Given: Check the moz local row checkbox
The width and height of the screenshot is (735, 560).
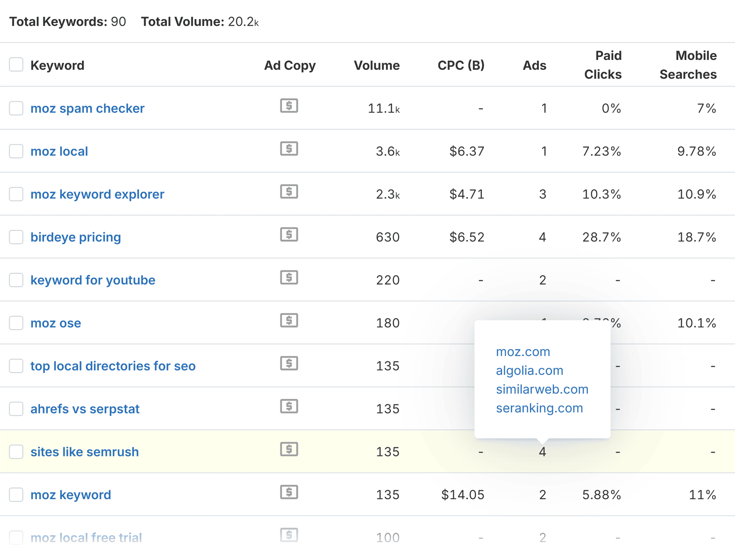Looking at the screenshot, I should click(16, 151).
